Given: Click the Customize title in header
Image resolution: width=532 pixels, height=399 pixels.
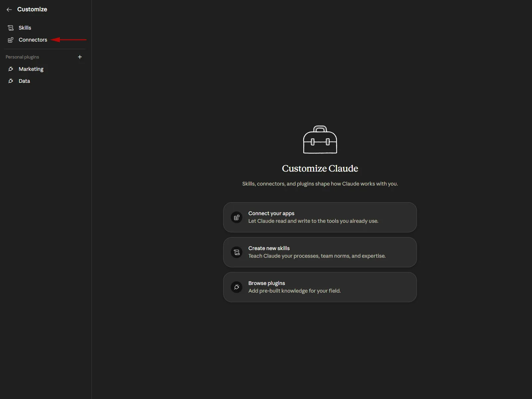Looking at the screenshot, I should [x=32, y=9].
